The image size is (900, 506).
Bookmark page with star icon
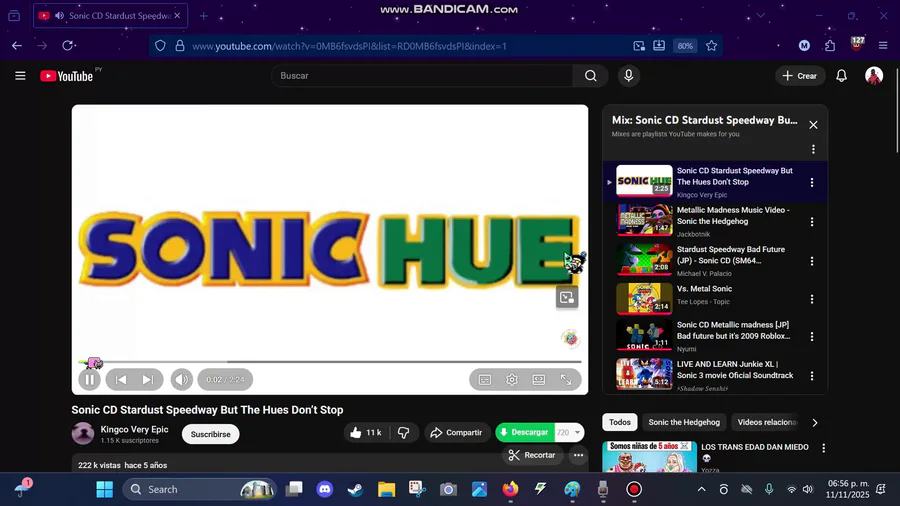point(712,46)
